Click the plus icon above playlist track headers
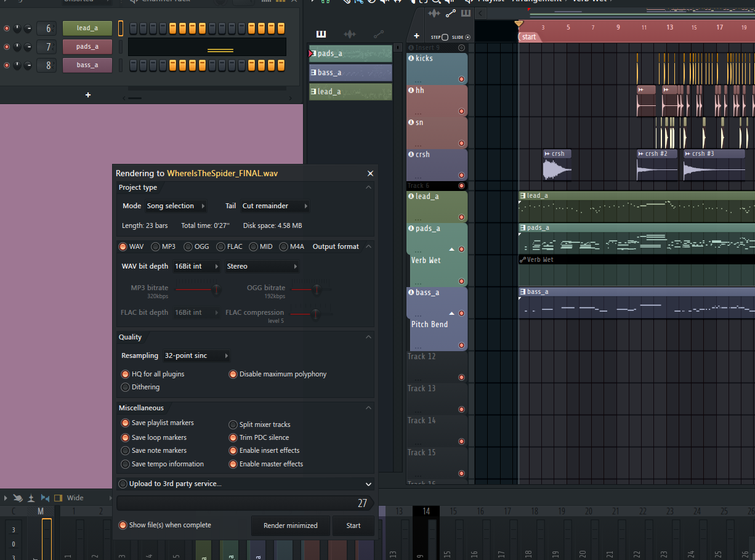The width and height of the screenshot is (755, 560). 416,36
